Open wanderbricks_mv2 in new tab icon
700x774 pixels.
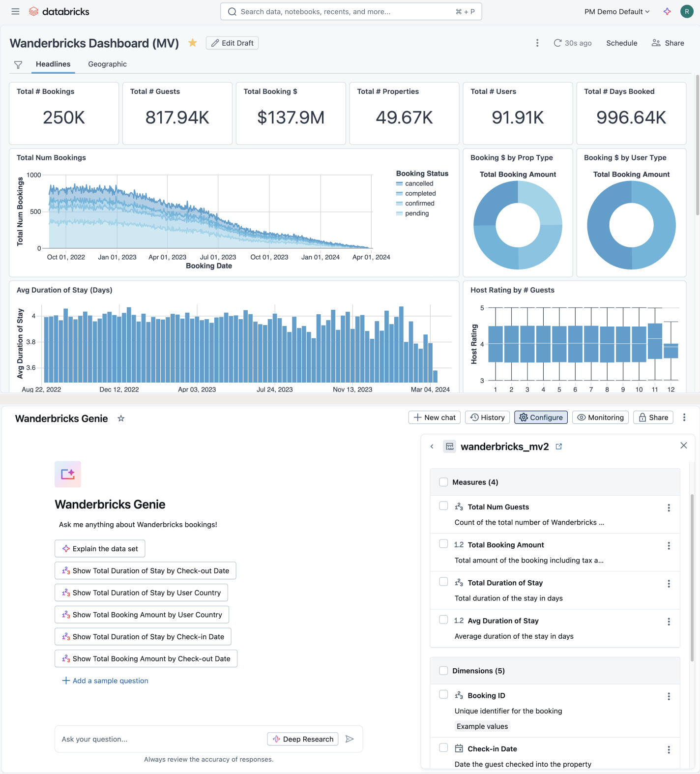(559, 447)
